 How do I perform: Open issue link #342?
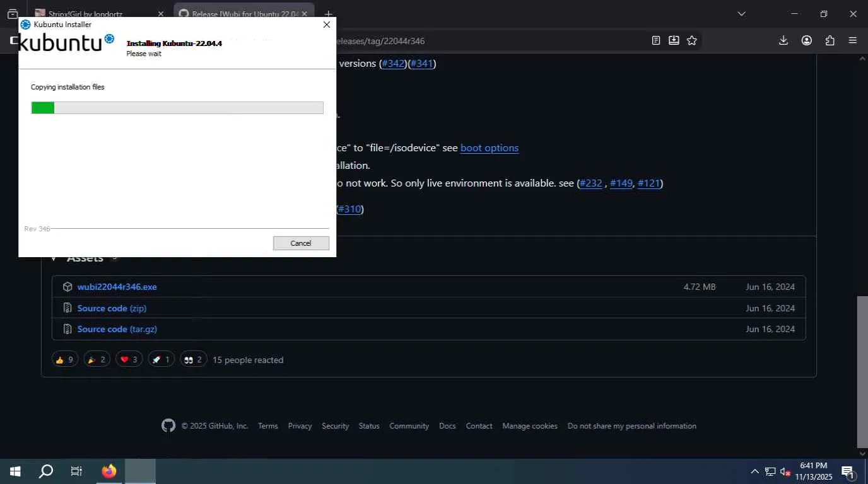(392, 64)
